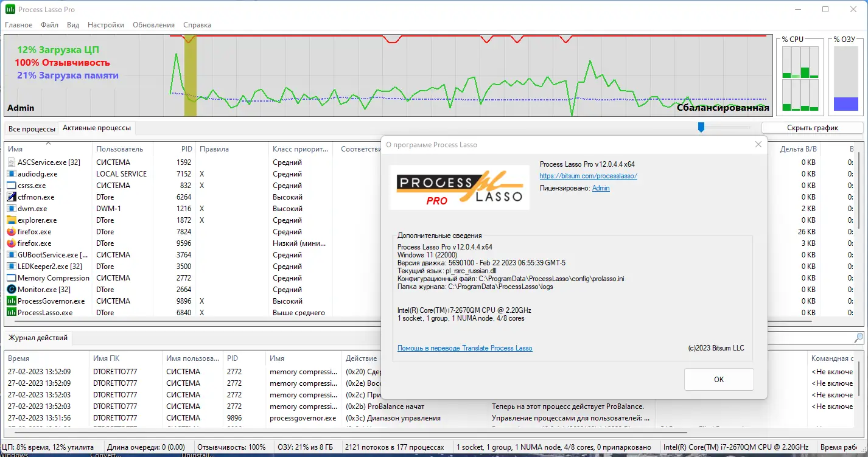The image size is (868, 457).
Task: Click the ProcessLasso.exe green graph icon
Action: click(10, 312)
